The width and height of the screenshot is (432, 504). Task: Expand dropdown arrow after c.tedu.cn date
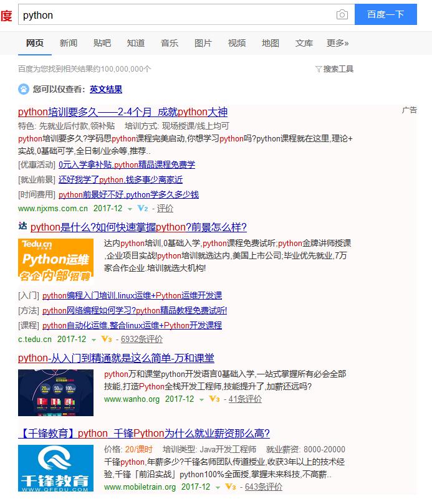coord(94,340)
